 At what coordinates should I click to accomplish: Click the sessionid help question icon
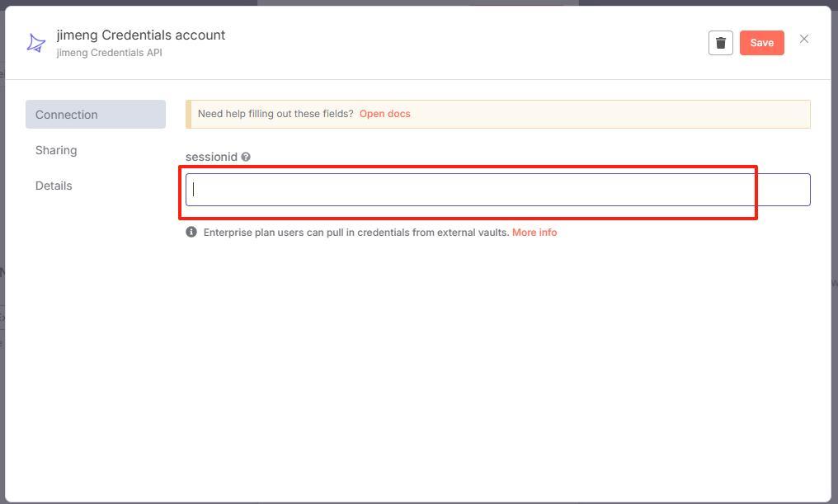(x=245, y=157)
